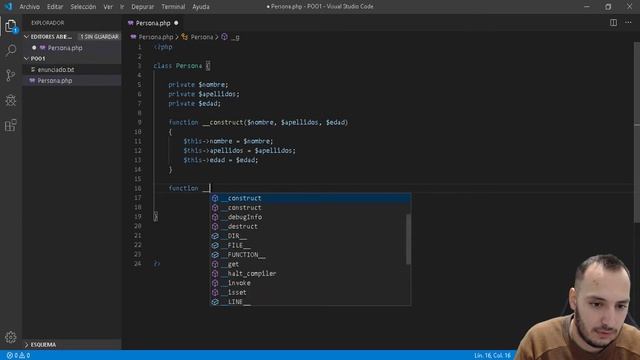The height and width of the screenshot is (360, 640).
Task: Select the second __construct suggestion
Action: pos(310,207)
